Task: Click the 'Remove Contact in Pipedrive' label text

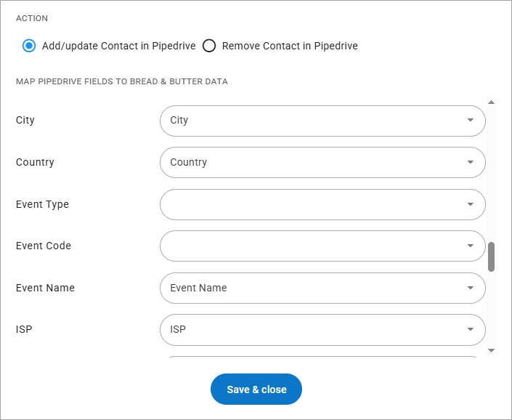Action: pos(290,46)
